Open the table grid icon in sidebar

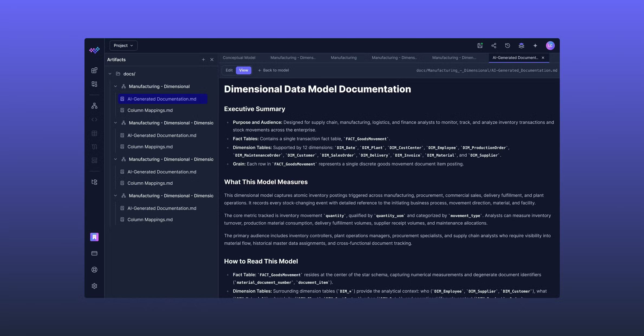[94, 133]
